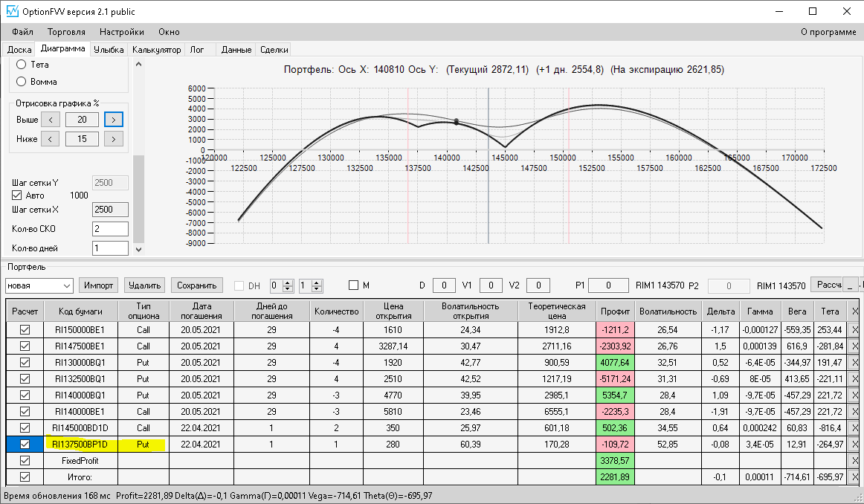Click the Шаг сетки X input field
This screenshot has width=864, height=504.
coord(110,210)
